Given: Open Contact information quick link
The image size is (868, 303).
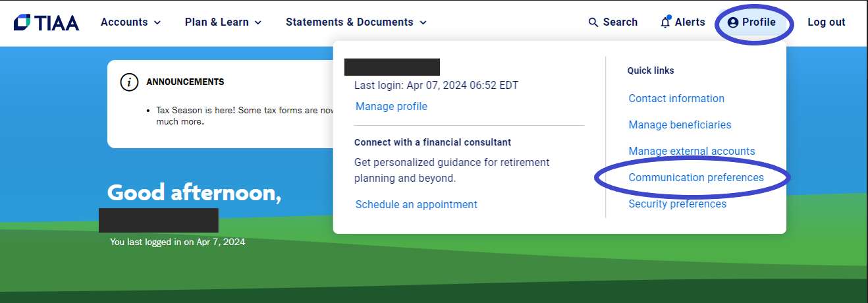Looking at the screenshot, I should 676,98.
